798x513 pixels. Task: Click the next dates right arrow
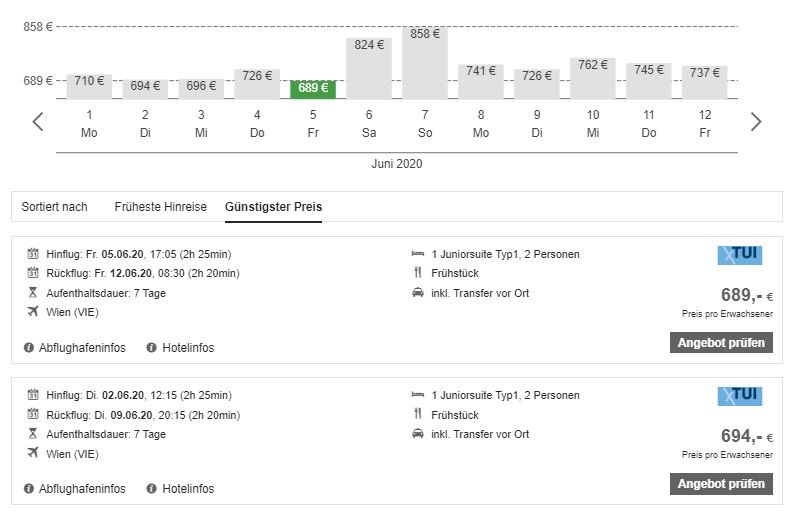(x=756, y=122)
